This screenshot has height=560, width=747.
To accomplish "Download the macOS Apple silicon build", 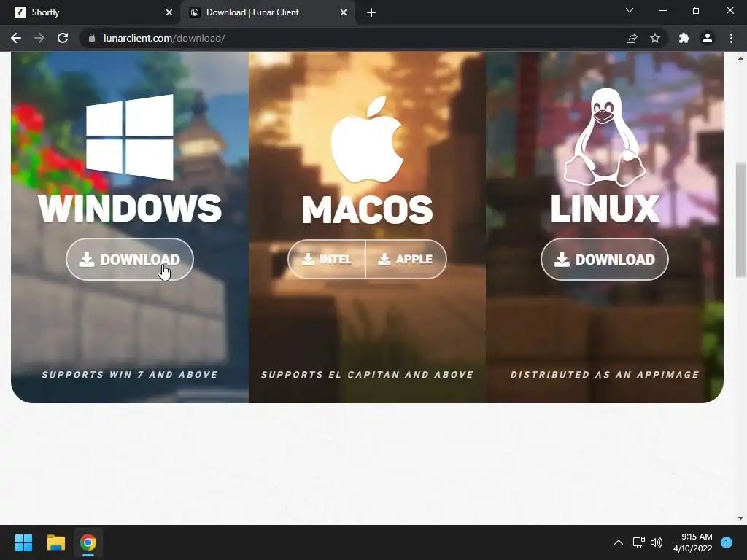I will tap(406, 259).
